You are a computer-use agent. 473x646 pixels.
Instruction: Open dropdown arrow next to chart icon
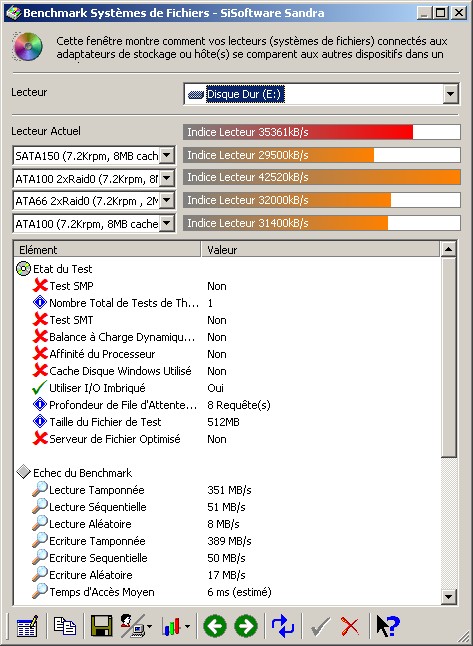click(x=187, y=627)
